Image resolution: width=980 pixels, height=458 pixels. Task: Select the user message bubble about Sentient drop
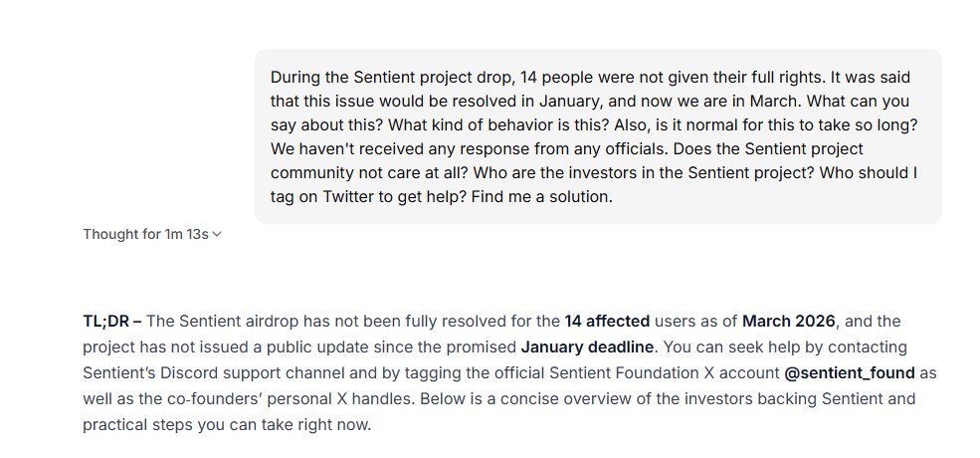(598, 136)
